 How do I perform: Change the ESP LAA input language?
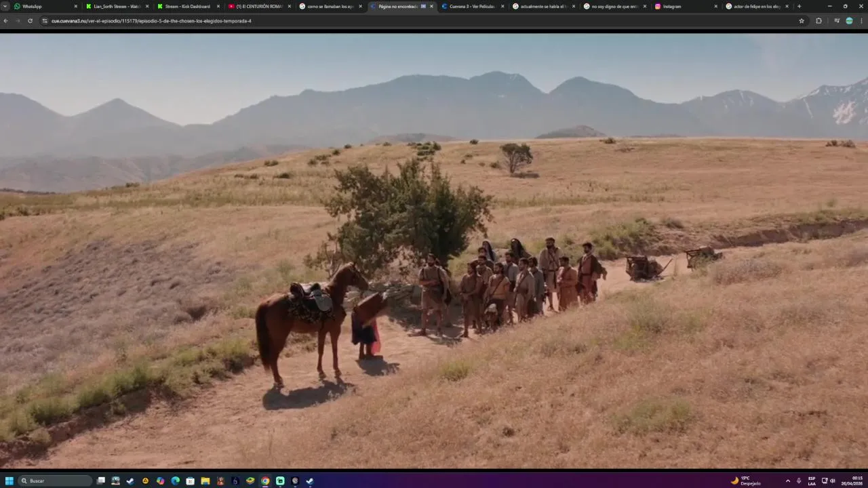812,481
